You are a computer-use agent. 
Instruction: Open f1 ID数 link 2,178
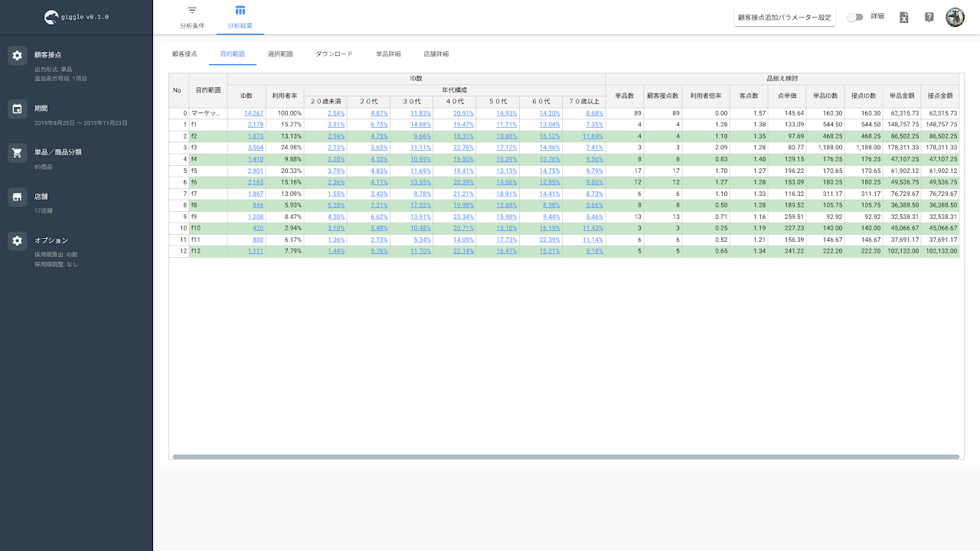256,125
